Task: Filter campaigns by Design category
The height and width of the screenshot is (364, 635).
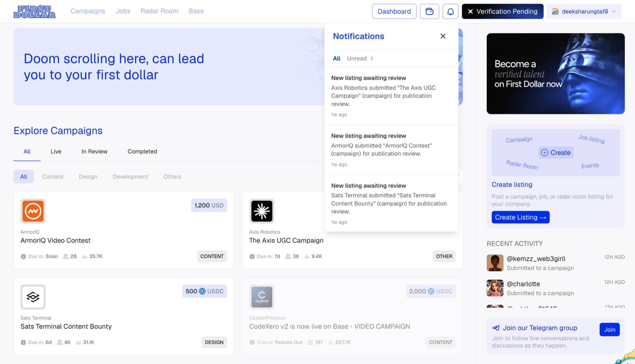Action: tap(88, 176)
